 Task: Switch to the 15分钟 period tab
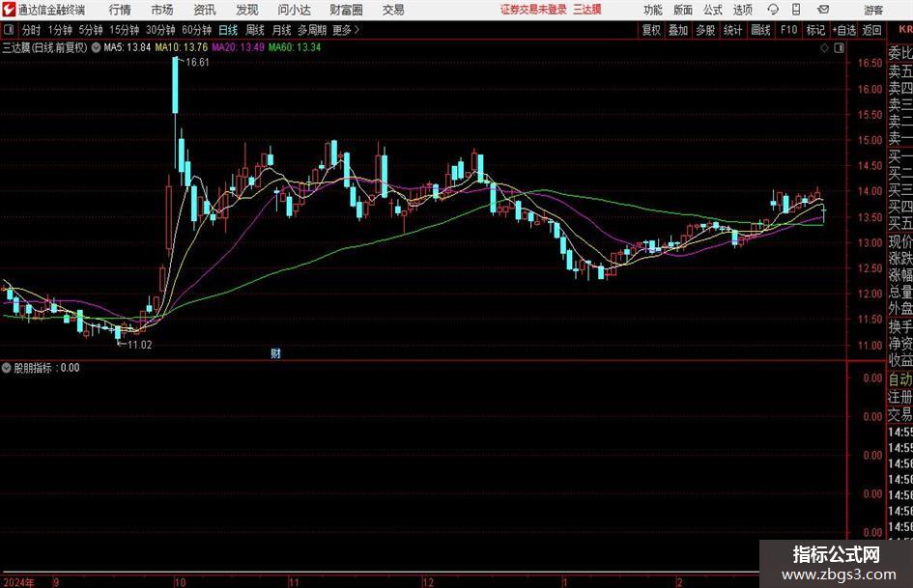[x=125, y=30]
